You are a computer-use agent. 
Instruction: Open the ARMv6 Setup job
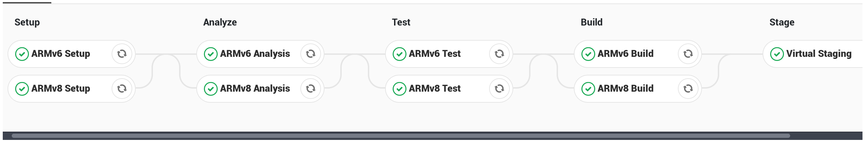[61, 54]
